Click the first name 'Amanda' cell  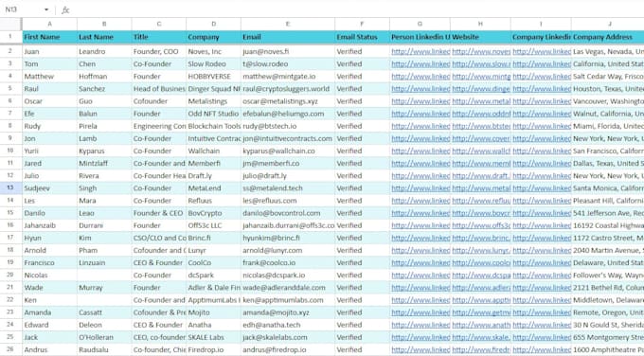[49, 312]
